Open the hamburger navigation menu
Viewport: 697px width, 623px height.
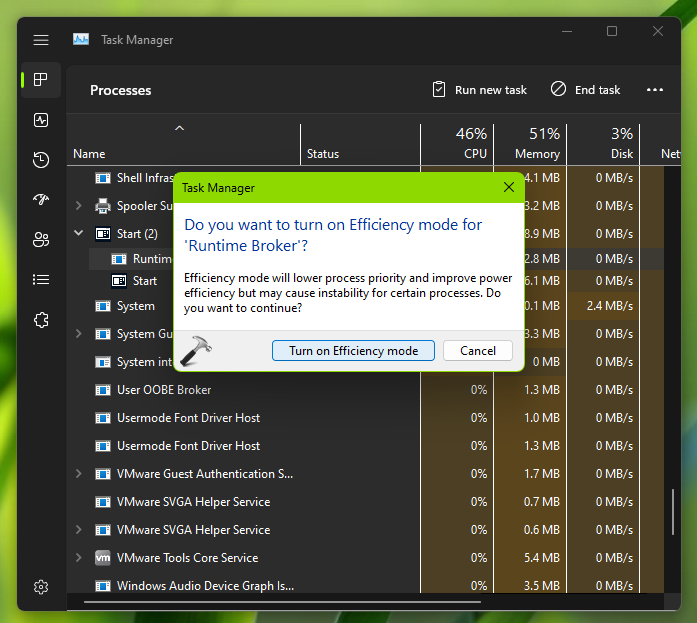[x=41, y=40]
